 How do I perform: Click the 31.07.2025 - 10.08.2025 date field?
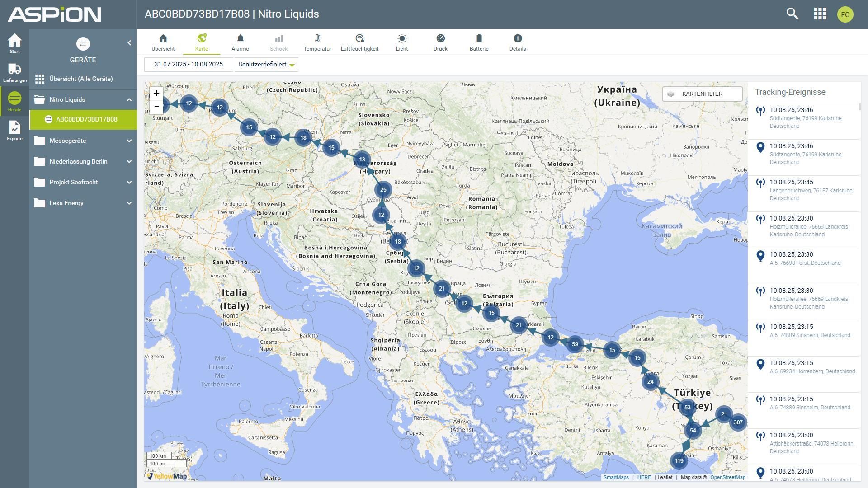(x=189, y=65)
